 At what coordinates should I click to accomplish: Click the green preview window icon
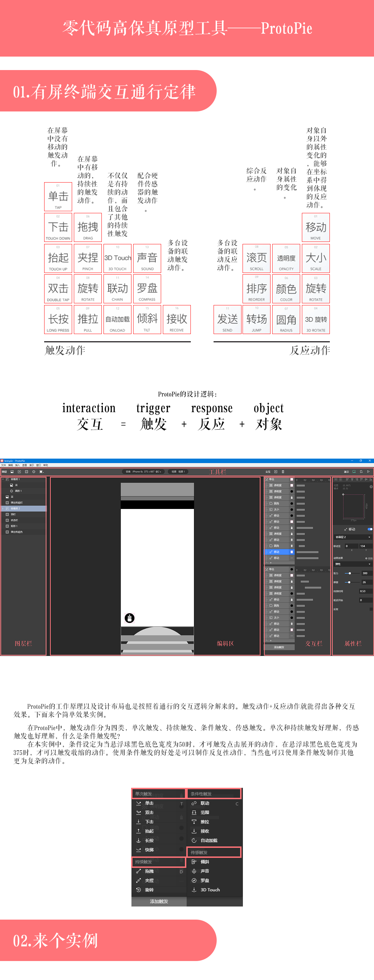[354, 472]
